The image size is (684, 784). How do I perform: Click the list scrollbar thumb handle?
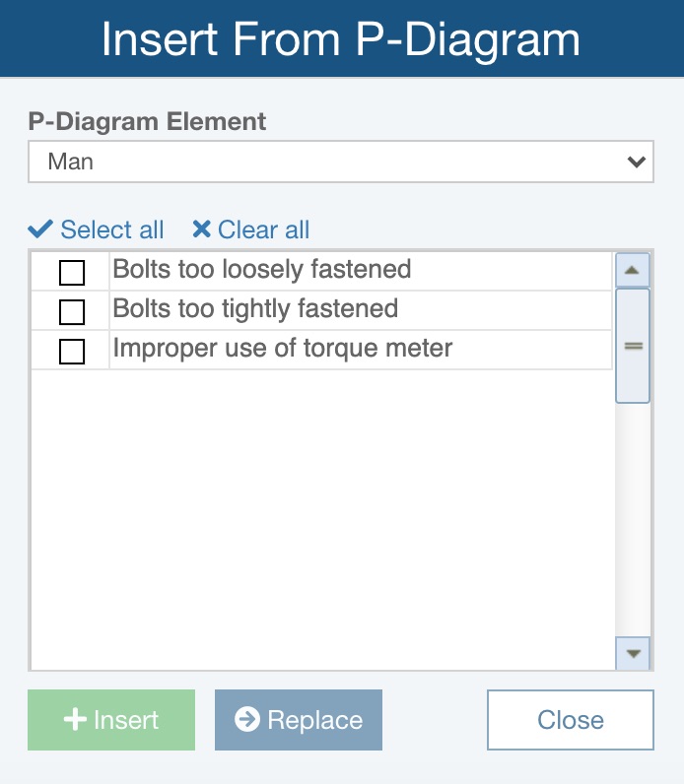[633, 346]
